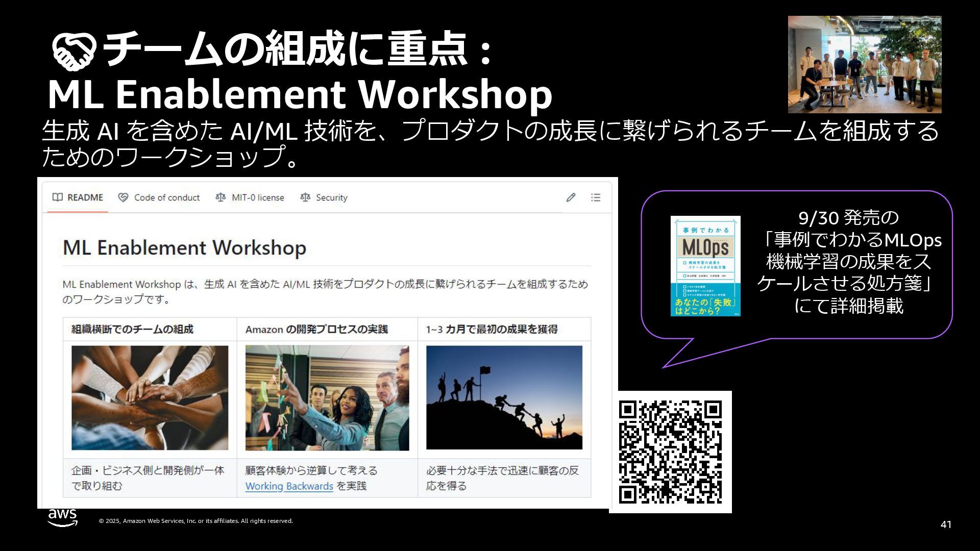The image size is (980, 551).
Task: Click the ML Enablement Workshop README heading
Action: tap(184, 248)
